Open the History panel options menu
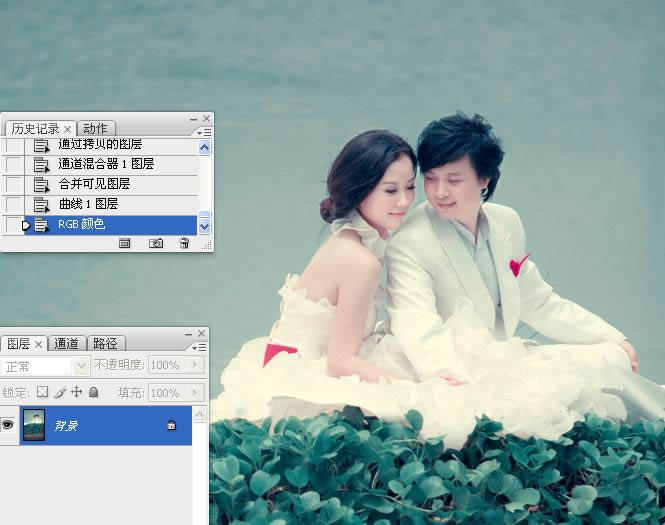665x525 pixels. pyautogui.click(x=204, y=131)
